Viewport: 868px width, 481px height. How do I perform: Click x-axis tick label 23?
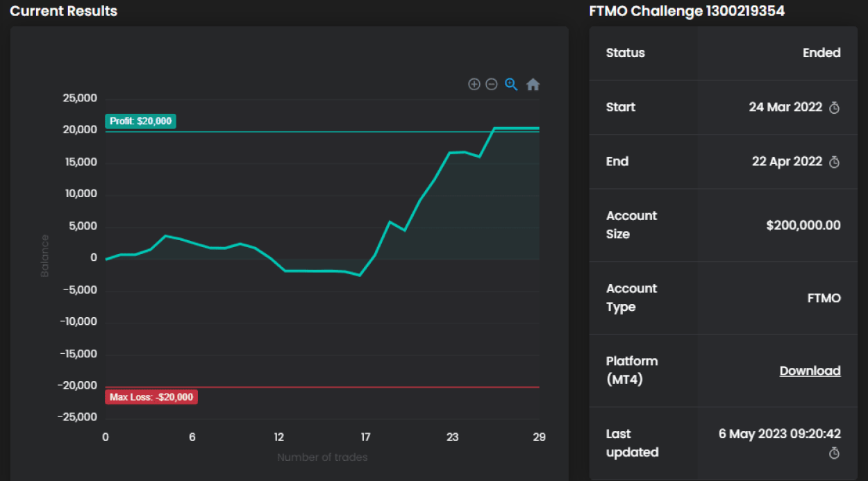click(452, 437)
